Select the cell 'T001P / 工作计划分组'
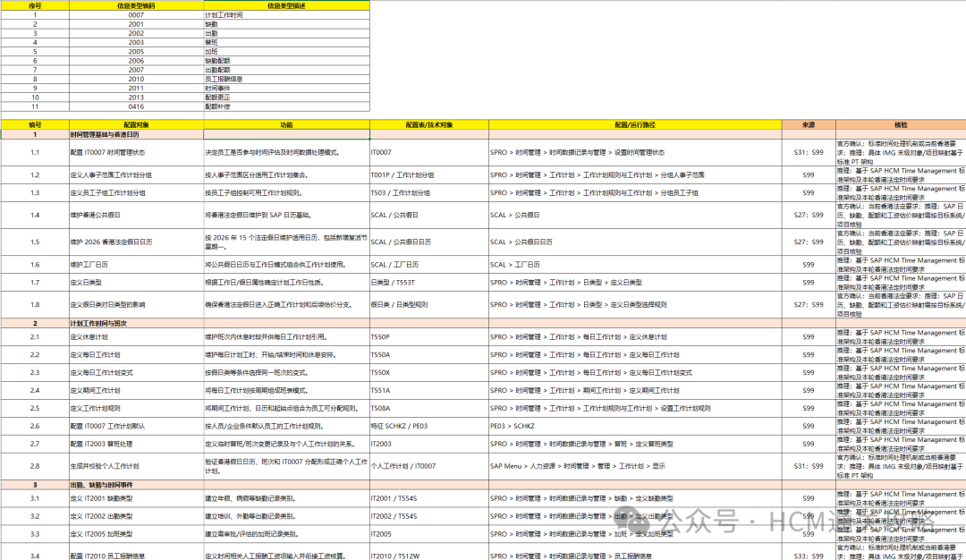Image resolution: width=966 pixels, height=560 pixels. pyautogui.click(x=429, y=175)
